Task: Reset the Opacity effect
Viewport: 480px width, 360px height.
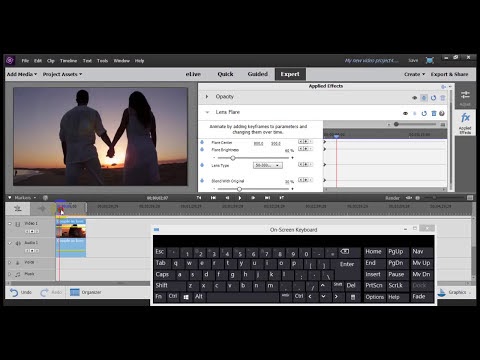Action: 433,98
